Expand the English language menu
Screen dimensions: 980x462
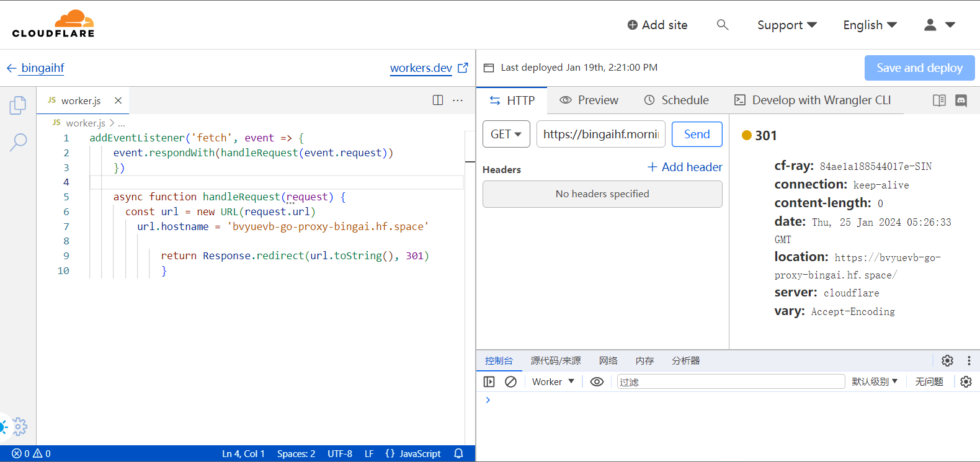(870, 25)
